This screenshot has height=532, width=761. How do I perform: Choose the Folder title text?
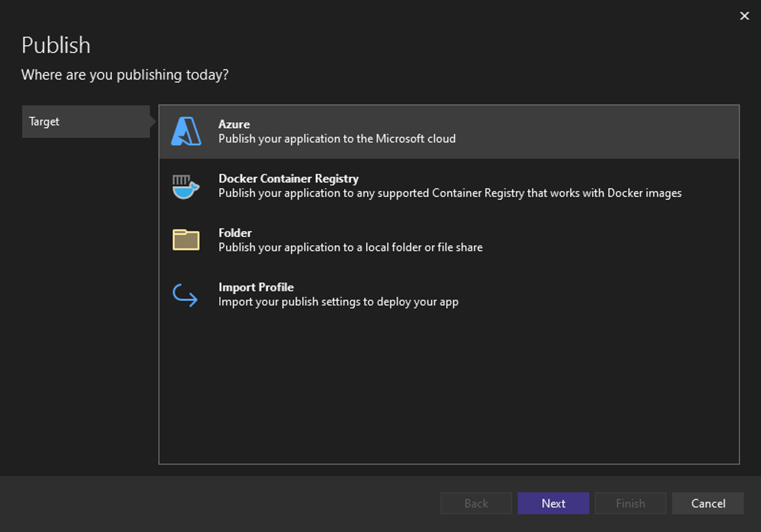click(x=235, y=233)
